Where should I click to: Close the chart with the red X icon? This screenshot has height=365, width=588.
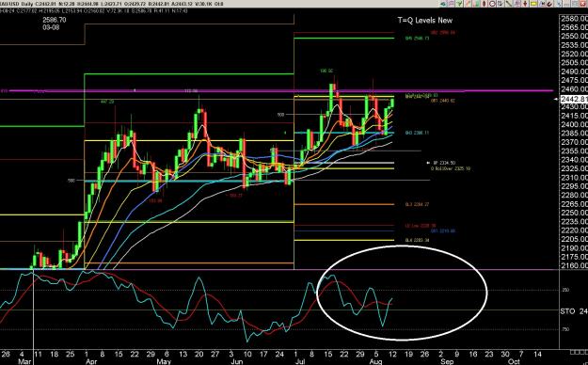click(582, 4)
